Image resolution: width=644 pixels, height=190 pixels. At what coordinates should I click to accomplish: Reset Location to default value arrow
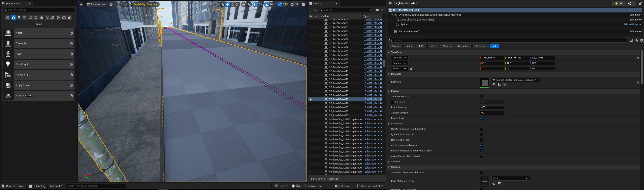(638, 58)
